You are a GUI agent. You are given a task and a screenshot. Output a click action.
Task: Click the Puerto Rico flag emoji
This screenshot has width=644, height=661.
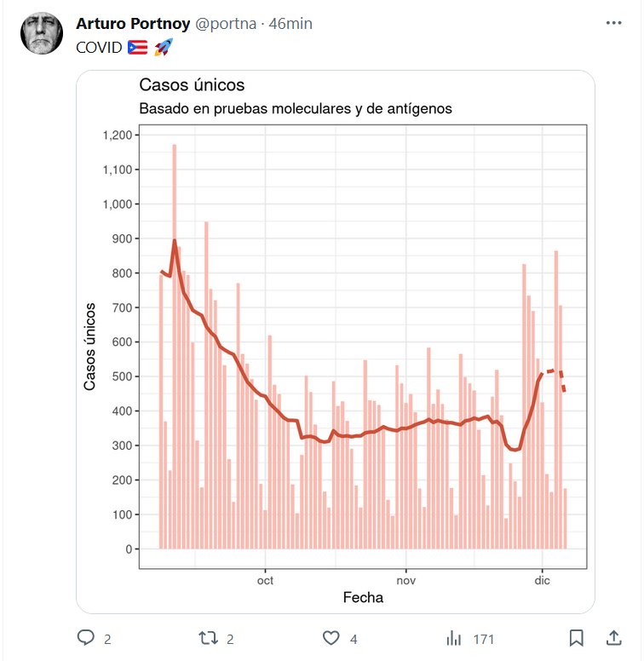coord(137,48)
